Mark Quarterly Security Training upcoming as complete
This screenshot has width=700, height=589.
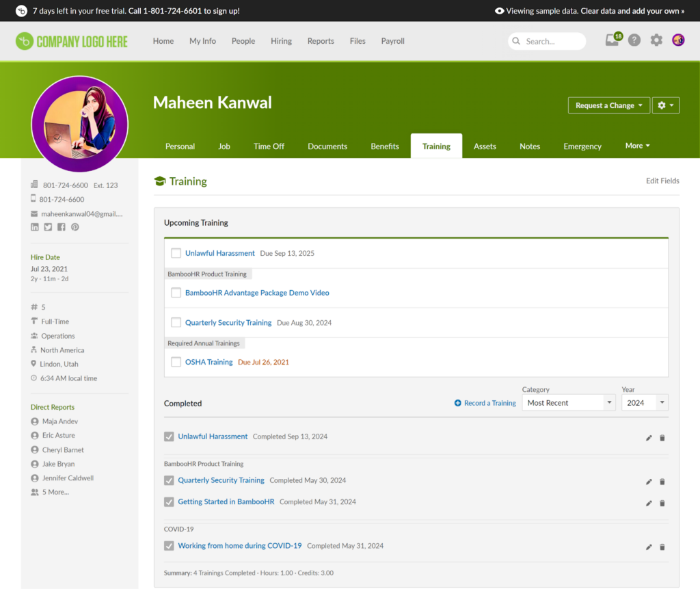tap(176, 323)
